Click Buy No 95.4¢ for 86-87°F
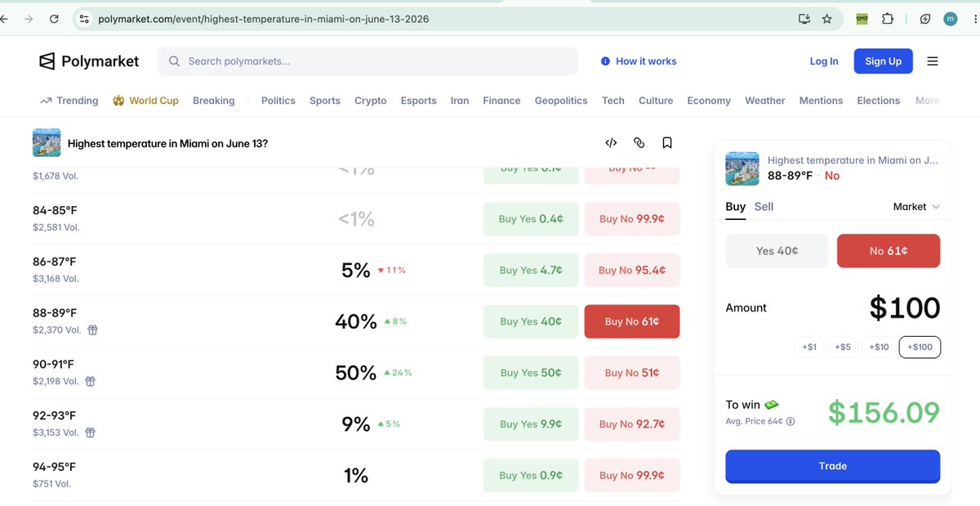The height and width of the screenshot is (506, 980). pyautogui.click(x=632, y=271)
